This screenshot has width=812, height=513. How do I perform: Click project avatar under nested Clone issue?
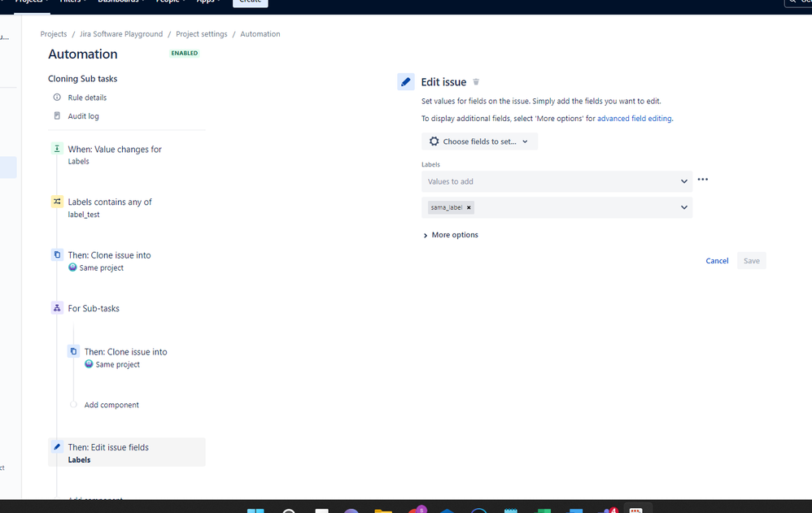click(89, 364)
